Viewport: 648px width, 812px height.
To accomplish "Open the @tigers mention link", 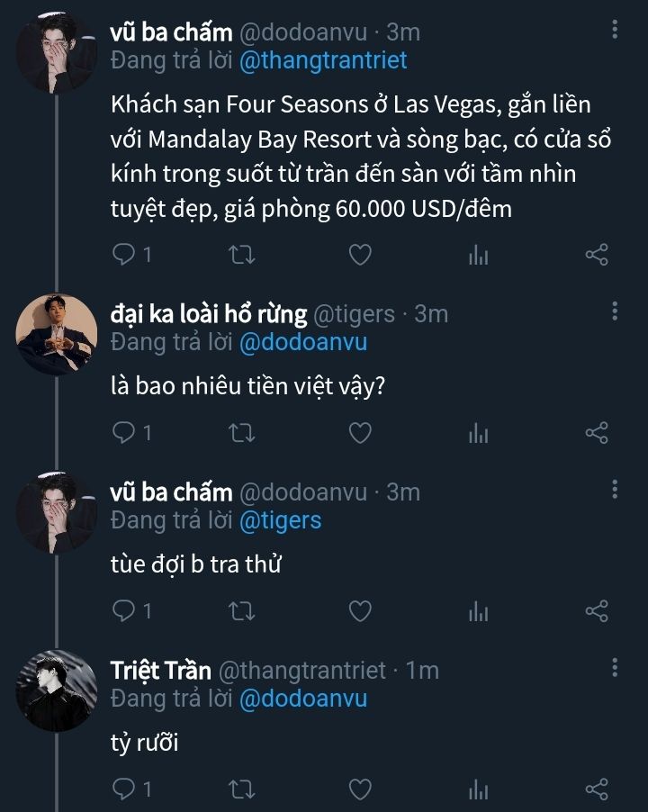I will tap(279, 519).
